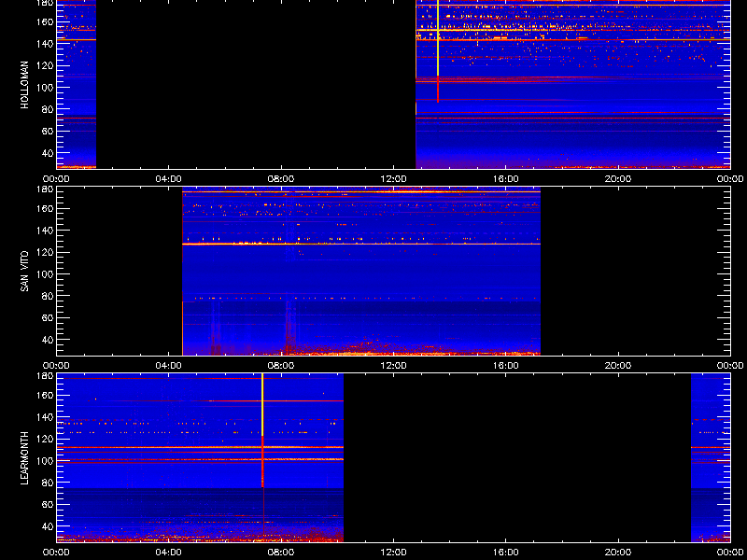Click the 60 frequency label on Learmonth axis
The height and width of the screenshot is (560, 747).
pos(46,504)
